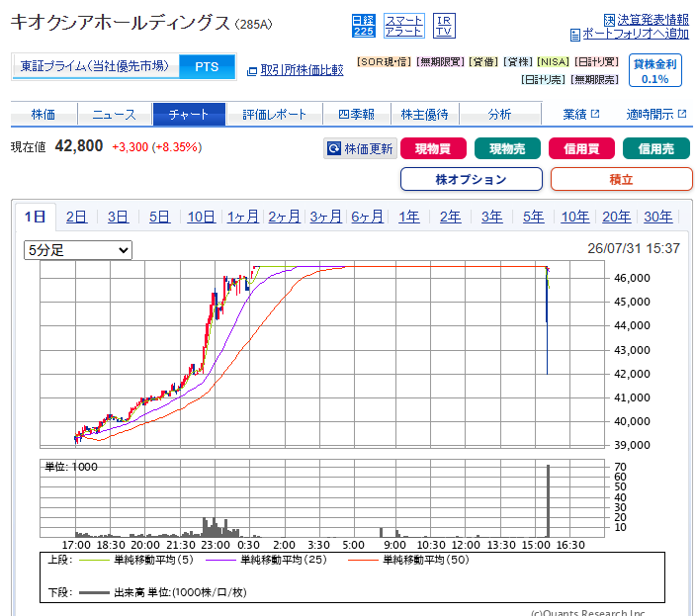The width and height of the screenshot is (695, 616).
Task: Select the 10年 chart period
Action: [x=574, y=217]
